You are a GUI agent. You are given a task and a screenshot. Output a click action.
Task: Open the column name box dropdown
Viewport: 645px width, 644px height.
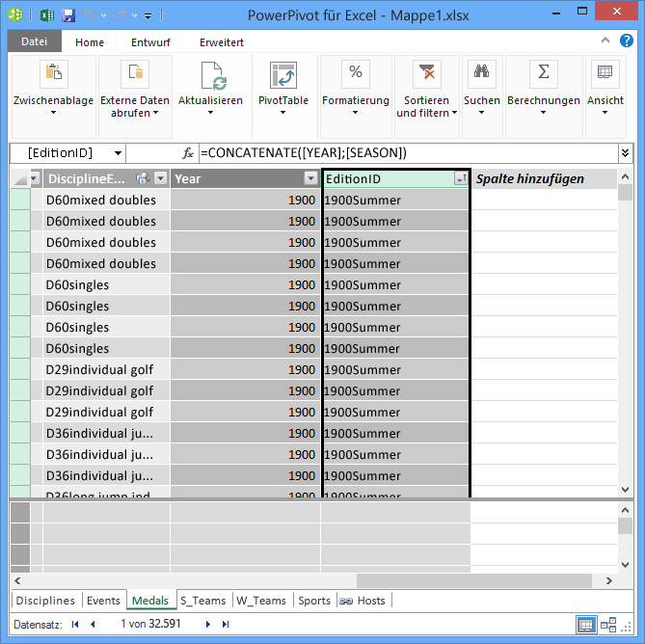[x=118, y=153]
